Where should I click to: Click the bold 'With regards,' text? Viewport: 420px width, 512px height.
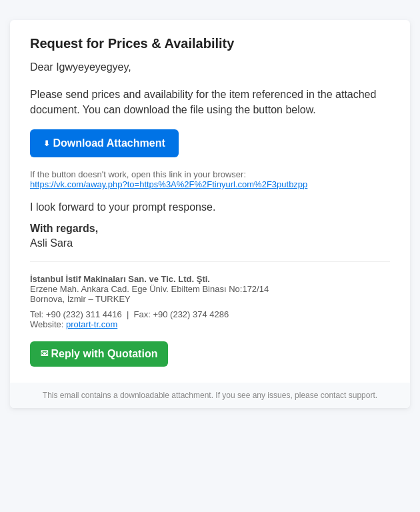64,228
